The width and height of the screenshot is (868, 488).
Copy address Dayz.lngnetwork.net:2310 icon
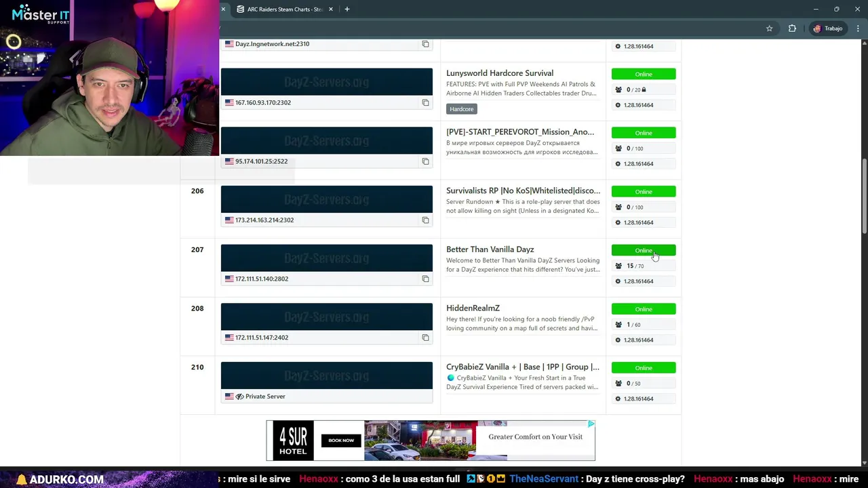point(425,44)
